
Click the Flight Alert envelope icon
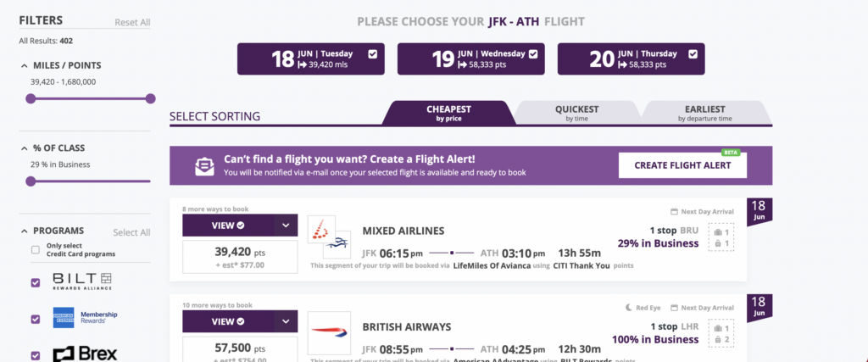[x=204, y=165]
